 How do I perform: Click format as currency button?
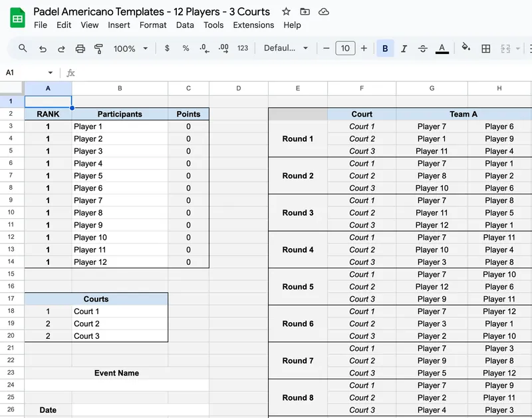pyautogui.click(x=167, y=49)
